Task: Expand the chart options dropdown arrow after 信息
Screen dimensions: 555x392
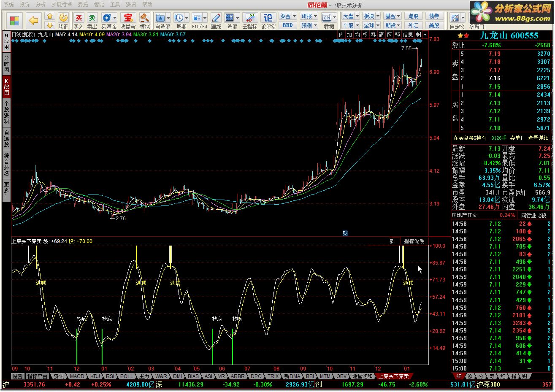Action: 425,35
